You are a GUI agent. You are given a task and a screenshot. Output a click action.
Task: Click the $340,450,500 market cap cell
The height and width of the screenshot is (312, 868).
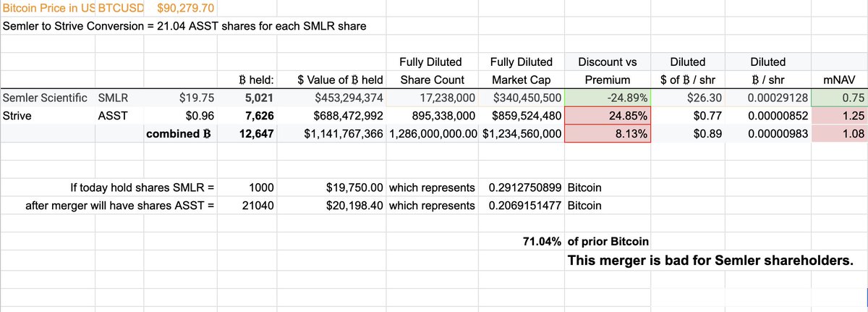click(522, 97)
